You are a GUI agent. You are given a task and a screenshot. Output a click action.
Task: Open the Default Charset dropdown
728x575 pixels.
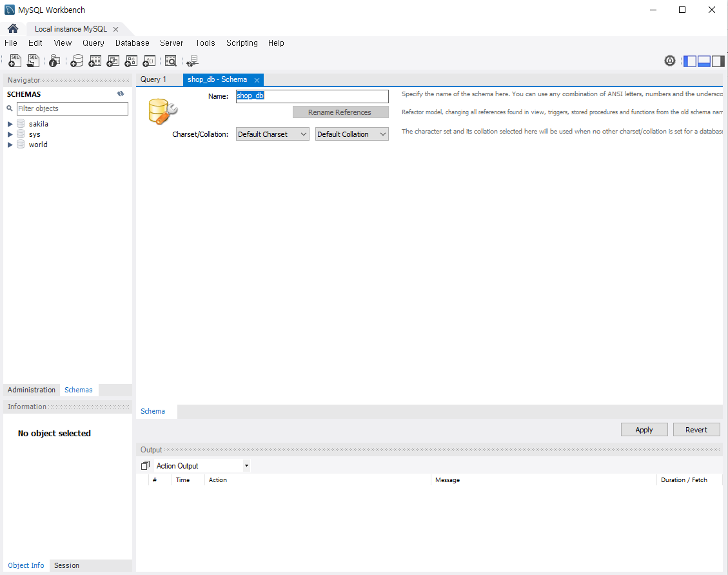tap(273, 134)
